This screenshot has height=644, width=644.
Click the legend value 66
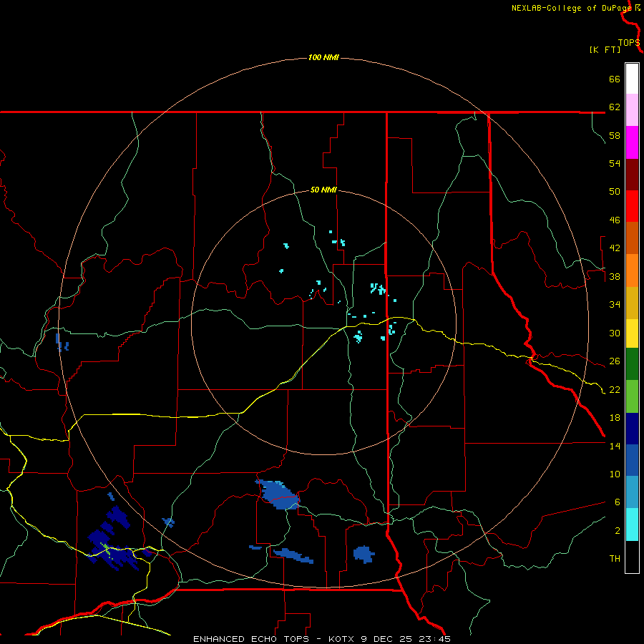click(615, 79)
